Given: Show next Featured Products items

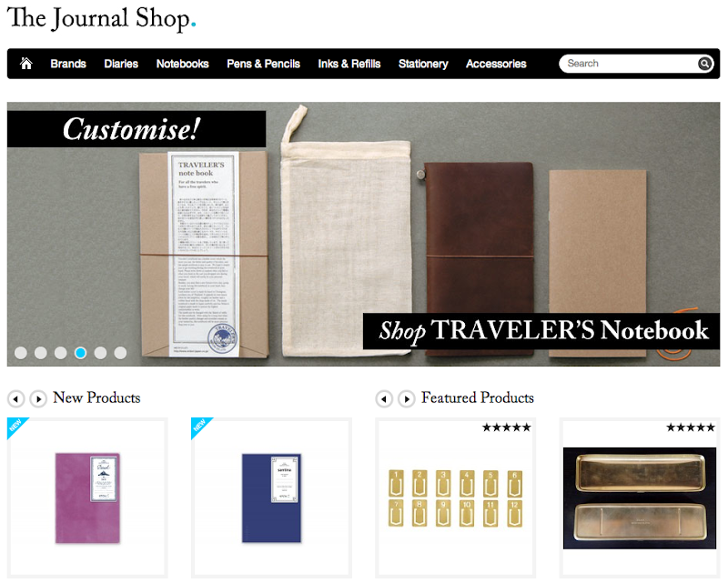Looking at the screenshot, I should pyautogui.click(x=406, y=398).
